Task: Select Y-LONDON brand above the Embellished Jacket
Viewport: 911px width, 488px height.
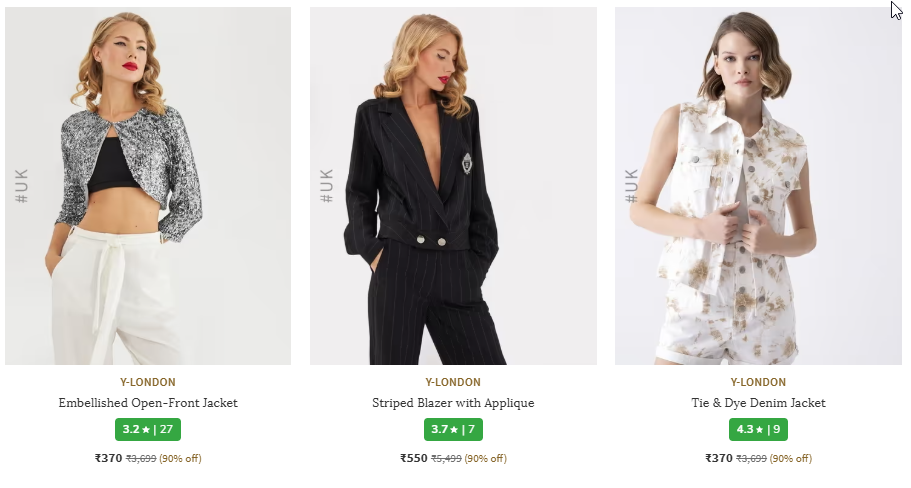Action: tap(148, 382)
